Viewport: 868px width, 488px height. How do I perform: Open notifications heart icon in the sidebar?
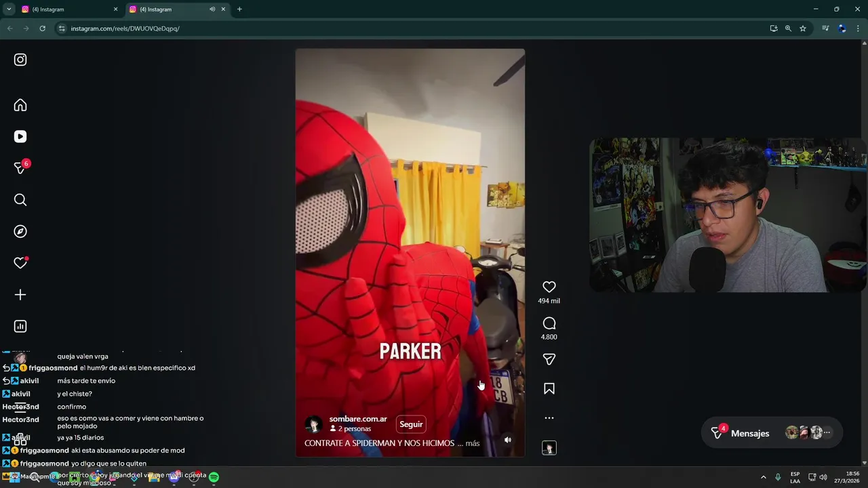20,263
